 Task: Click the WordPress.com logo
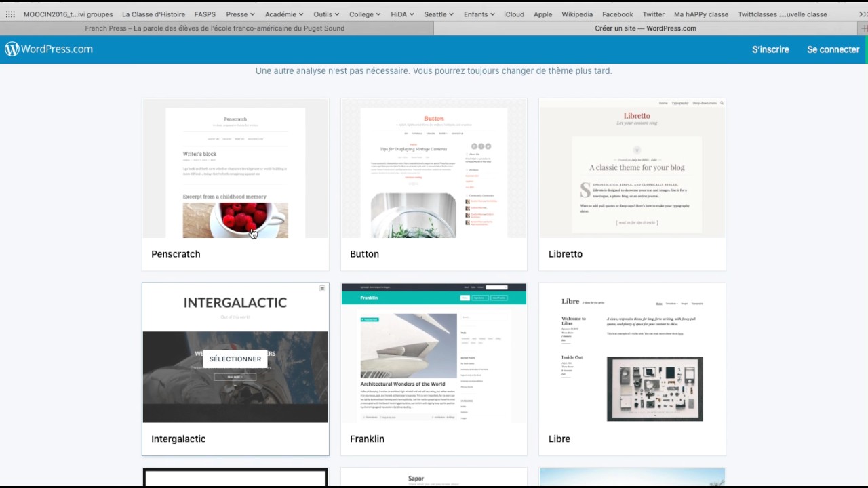coord(49,49)
